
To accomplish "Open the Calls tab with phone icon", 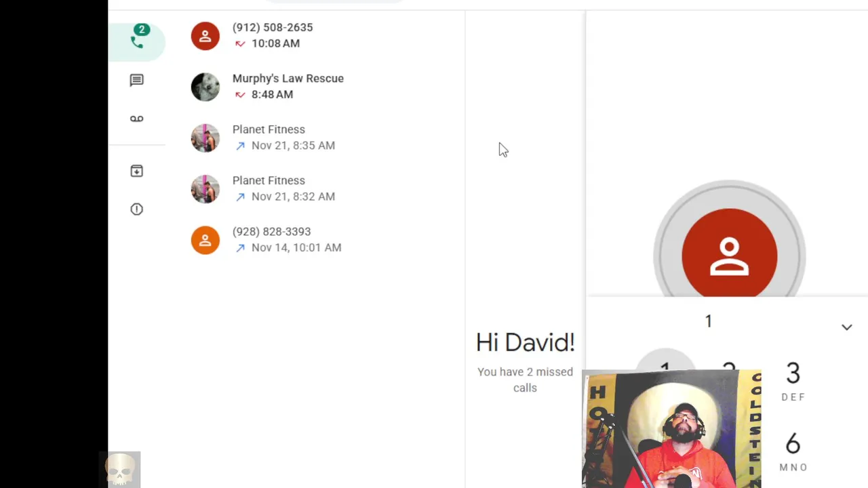I will [137, 42].
